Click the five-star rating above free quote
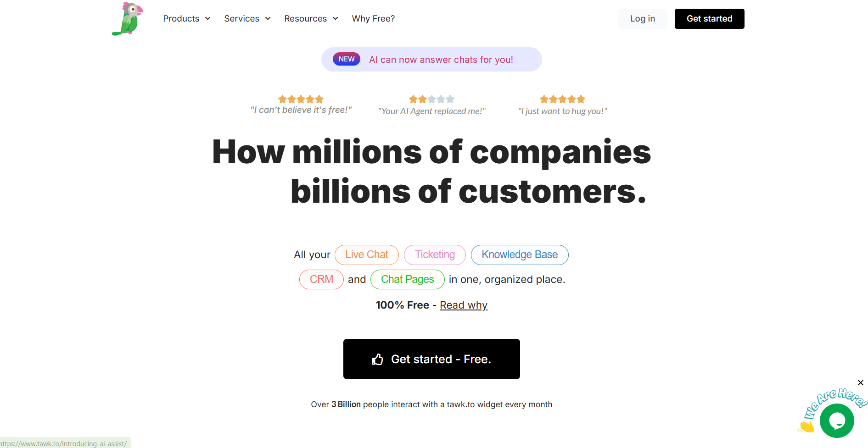 tap(301, 99)
